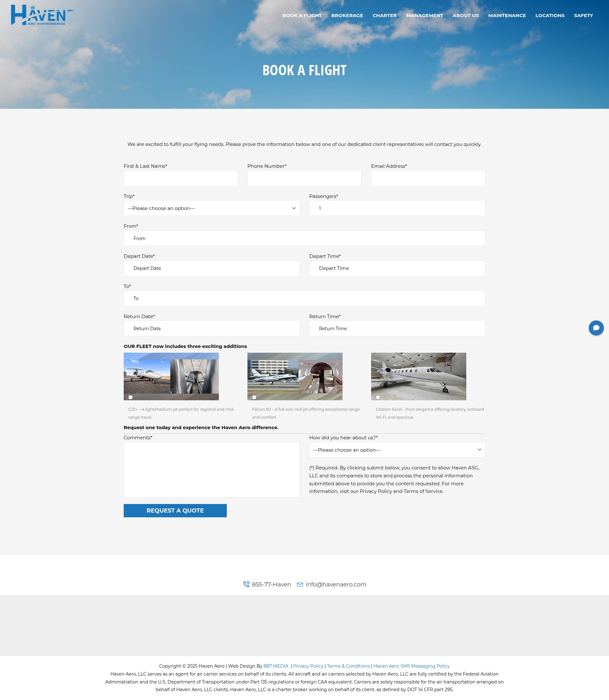Open the Privacy Policy footer link
Screen dimensions: 609x700
[308, 666]
